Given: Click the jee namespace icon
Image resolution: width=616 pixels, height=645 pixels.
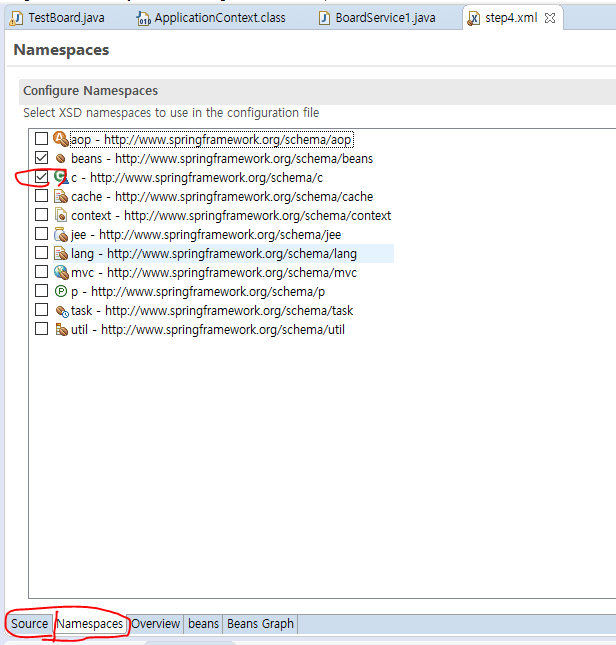Looking at the screenshot, I should (61, 234).
